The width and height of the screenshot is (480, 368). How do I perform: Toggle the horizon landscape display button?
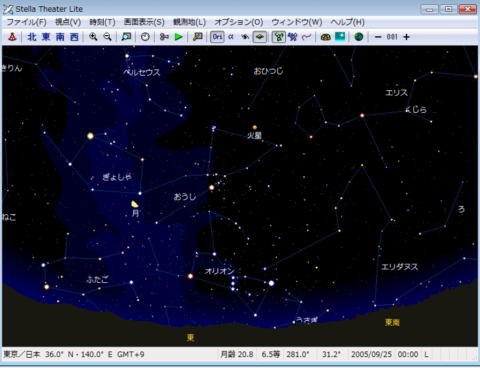click(260, 37)
